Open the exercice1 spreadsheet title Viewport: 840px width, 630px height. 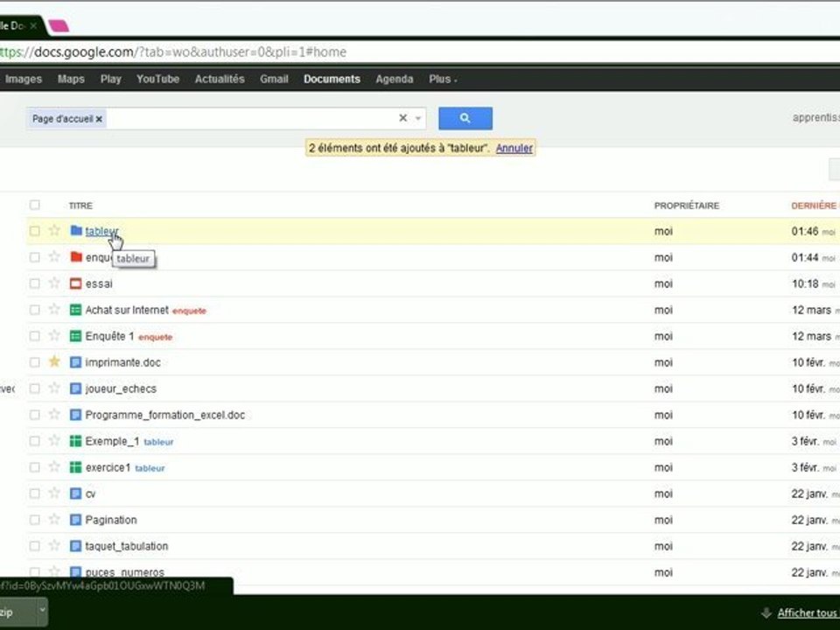tap(108, 467)
